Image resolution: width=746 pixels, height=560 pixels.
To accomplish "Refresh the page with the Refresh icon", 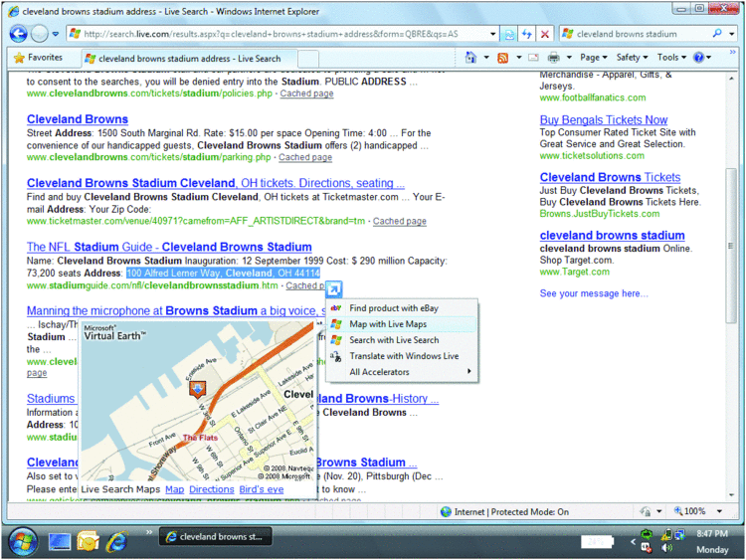I will pyautogui.click(x=526, y=34).
